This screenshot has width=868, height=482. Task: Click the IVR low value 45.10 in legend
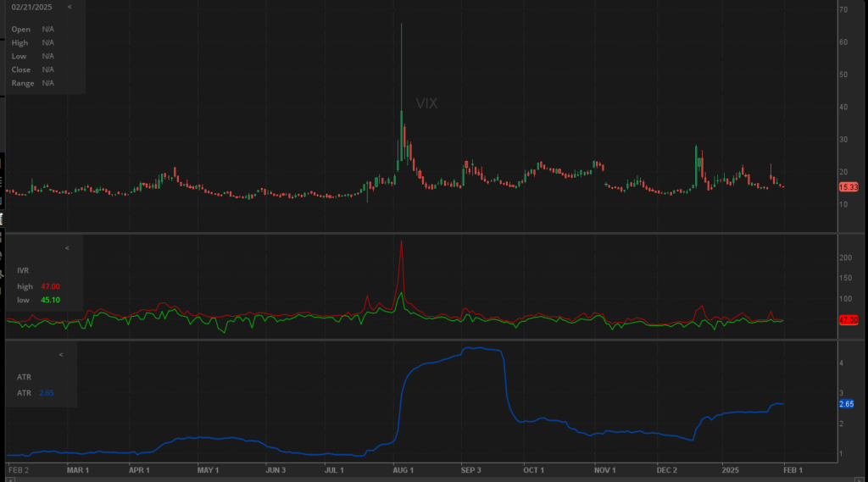(50, 299)
